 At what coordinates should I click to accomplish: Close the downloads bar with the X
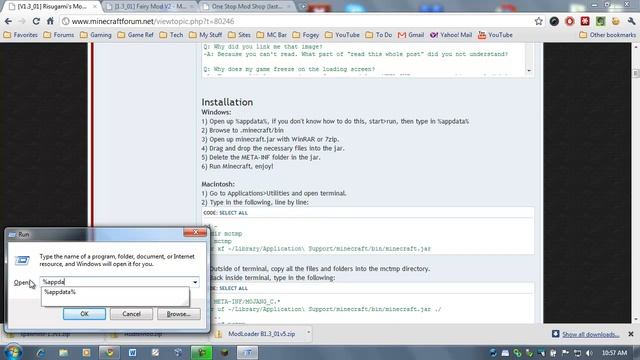(631, 334)
